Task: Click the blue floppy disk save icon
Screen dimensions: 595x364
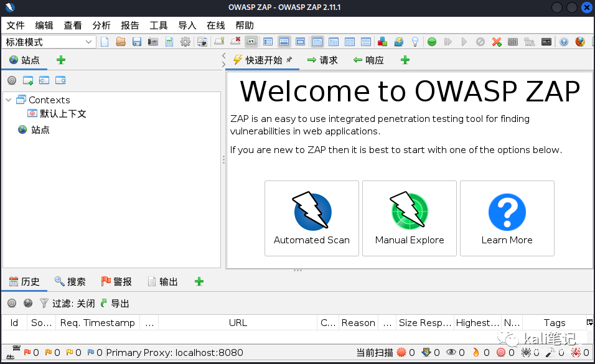Action: (x=137, y=42)
